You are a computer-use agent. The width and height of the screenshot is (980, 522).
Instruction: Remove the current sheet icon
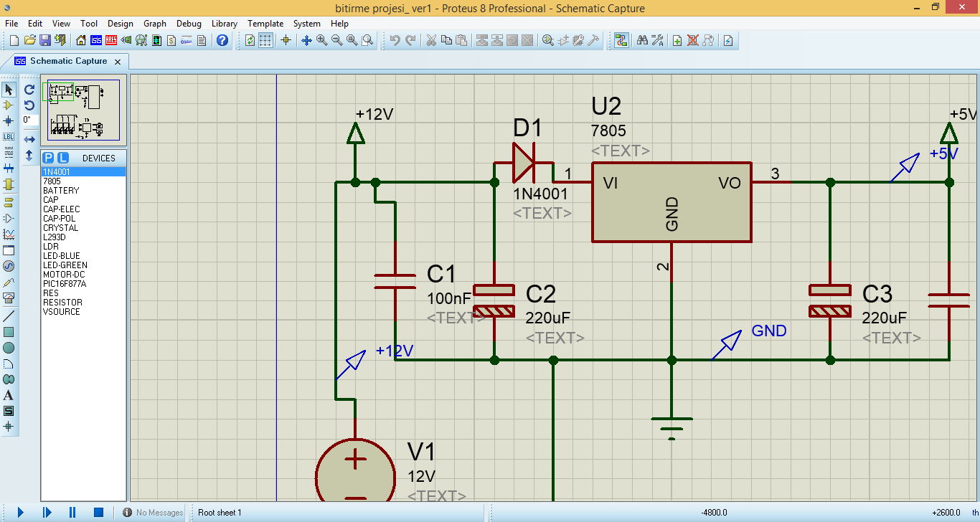pos(693,40)
